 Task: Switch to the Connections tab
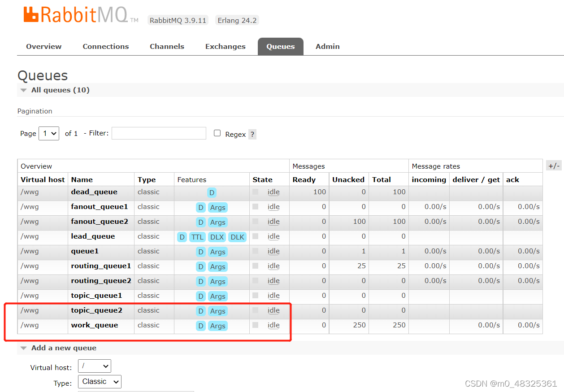tap(106, 47)
